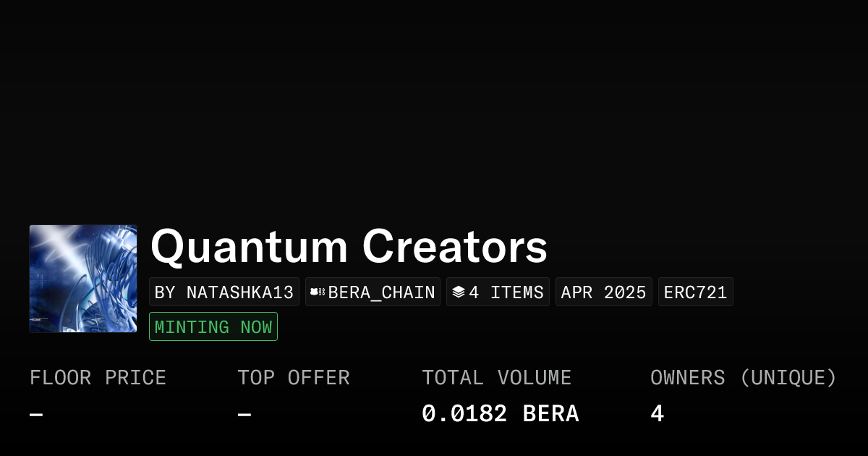Select the 0.0182 volume amount
The width and height of the screenshot is (868, 456).
[x=464, y=414]
